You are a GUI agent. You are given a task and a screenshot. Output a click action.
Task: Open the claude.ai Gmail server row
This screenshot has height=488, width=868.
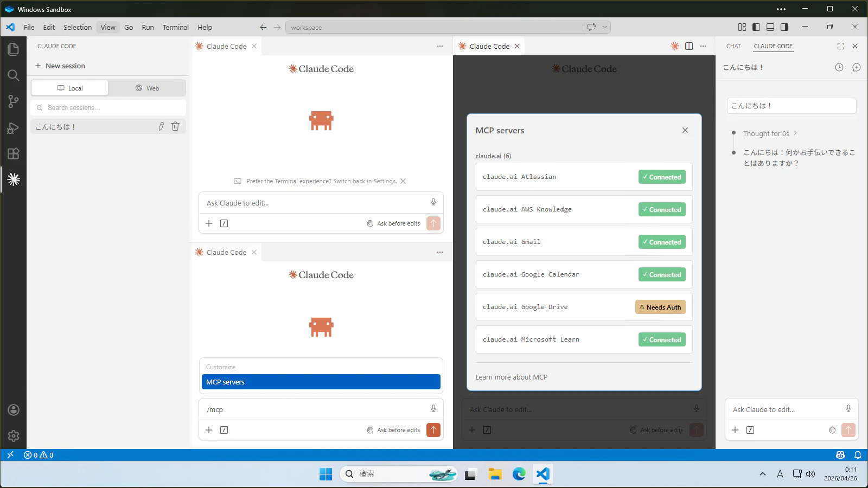tap(584, 242)
